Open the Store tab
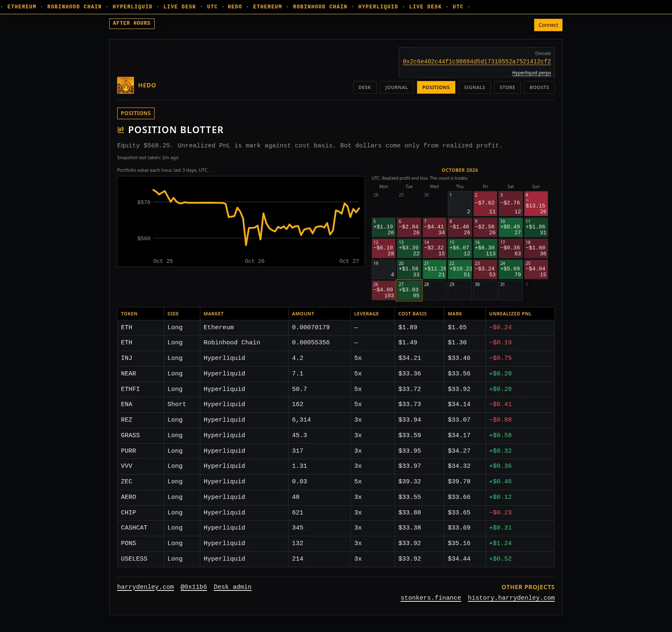 click(507, 87)
